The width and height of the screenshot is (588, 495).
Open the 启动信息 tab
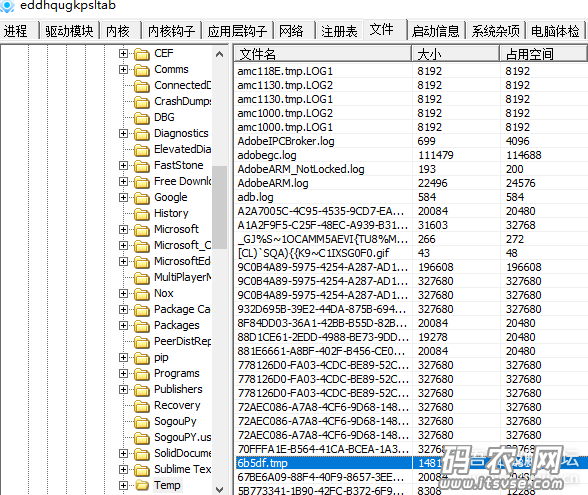tap(436, 30)
